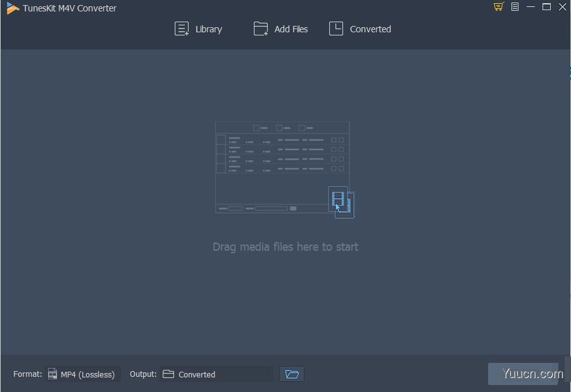The image size is (571, 392).
Task: Click the small folder icon in Output field
Action: tap(168, 374)
